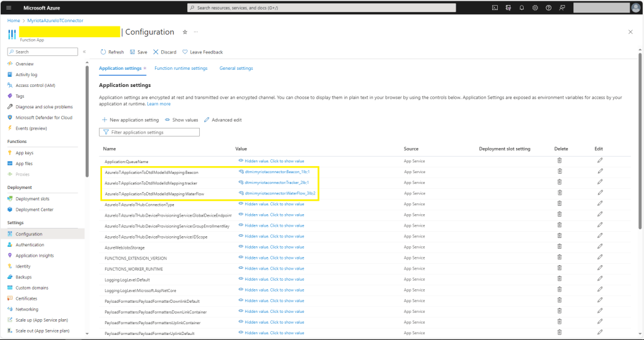Image resolution: width=644 pixels, height=340 pixels.
Task: Edit the AzureWebJobsStorage setting
Action: click(x=600, y=247)
